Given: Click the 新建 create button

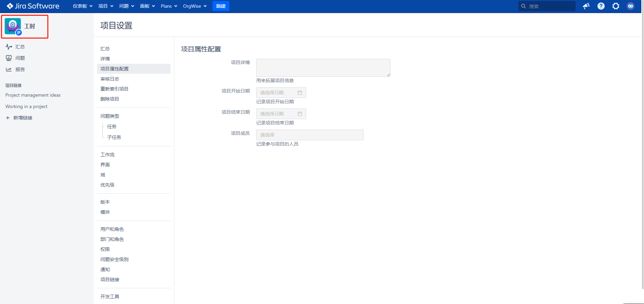Looking at the screenshot, I should (221, 6).
